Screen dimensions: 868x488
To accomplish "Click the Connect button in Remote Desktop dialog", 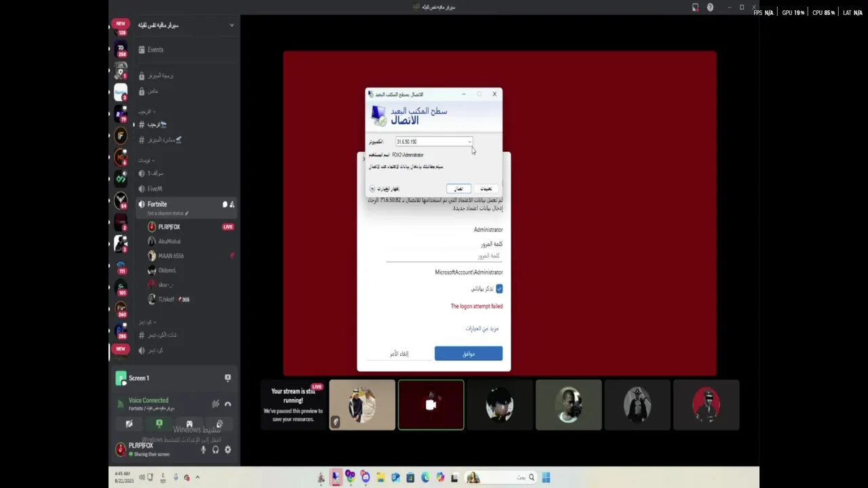I will 458,188.
